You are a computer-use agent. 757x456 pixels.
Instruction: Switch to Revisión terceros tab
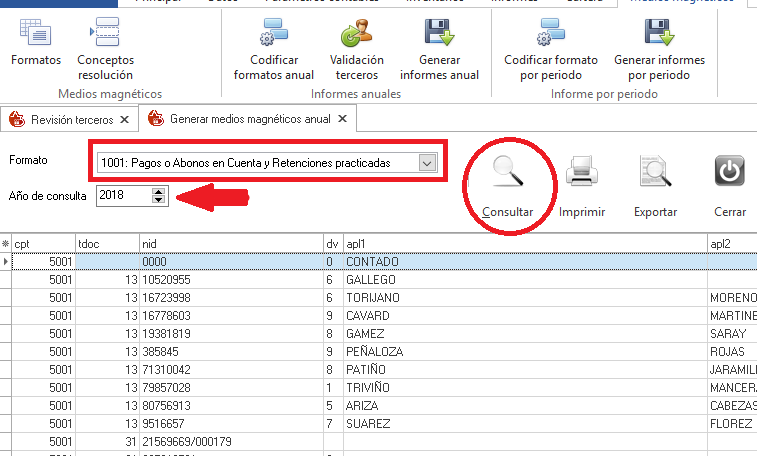pos(70,119)
